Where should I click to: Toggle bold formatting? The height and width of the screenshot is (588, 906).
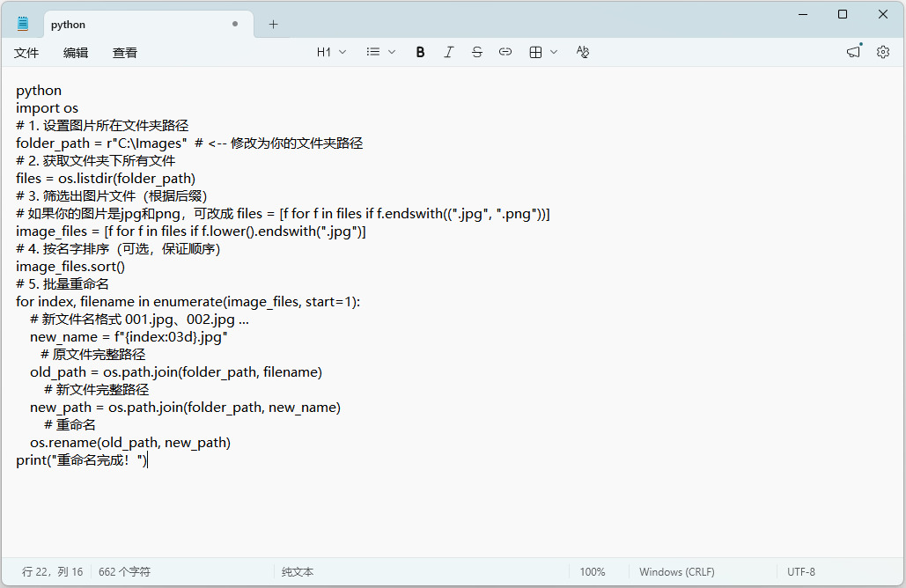(420, 52)
